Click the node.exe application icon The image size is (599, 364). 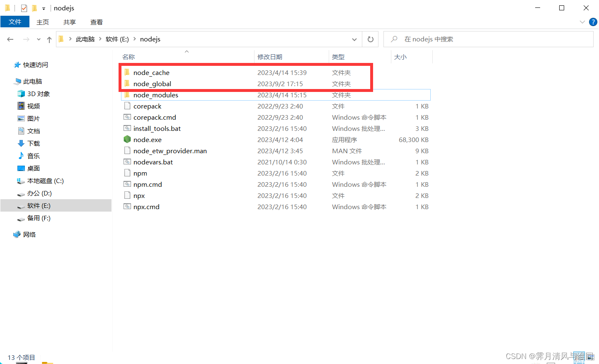coord(127,140)
